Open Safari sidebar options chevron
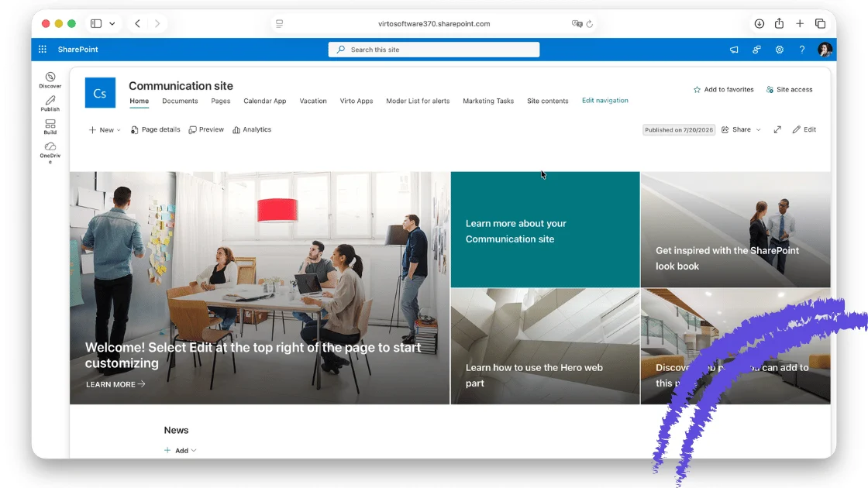The height and width of the screenshot is (488, 868). (x=112, y=24)
